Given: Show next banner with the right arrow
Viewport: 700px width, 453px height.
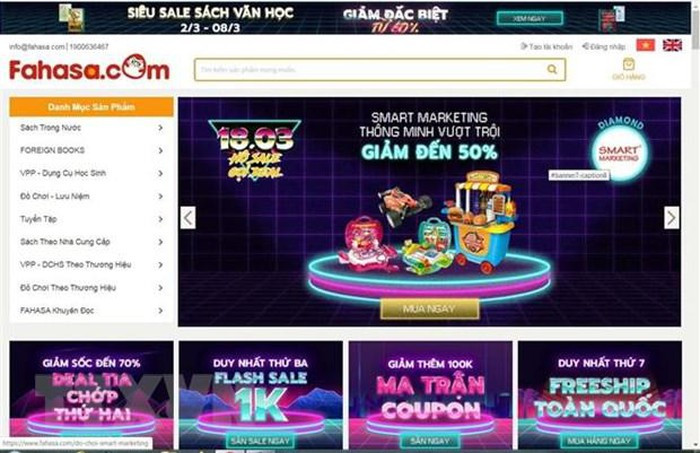Looking at the screenshot, I should pyautogui.click(x=671, y=218).
